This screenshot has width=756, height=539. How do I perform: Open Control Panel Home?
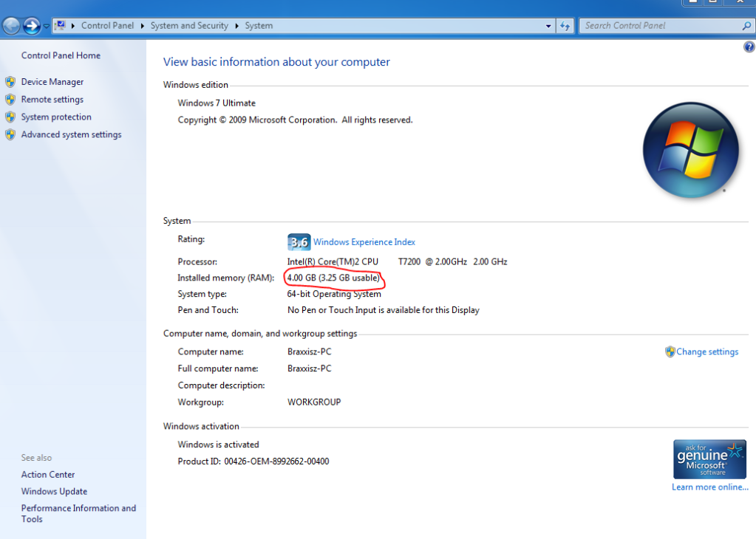(x=61, y=55)
